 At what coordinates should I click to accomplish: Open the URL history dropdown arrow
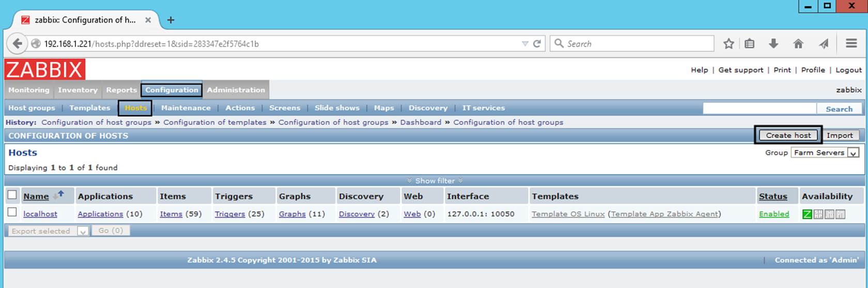pyautogui.click(x=525, y=44)
